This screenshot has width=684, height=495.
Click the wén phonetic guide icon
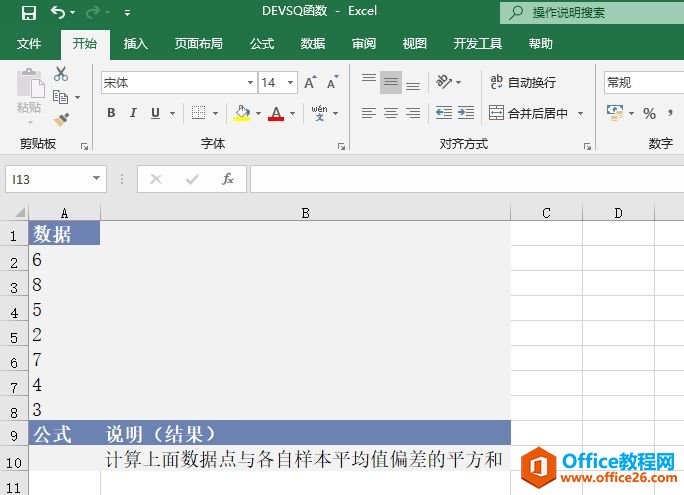pos(320,113)
